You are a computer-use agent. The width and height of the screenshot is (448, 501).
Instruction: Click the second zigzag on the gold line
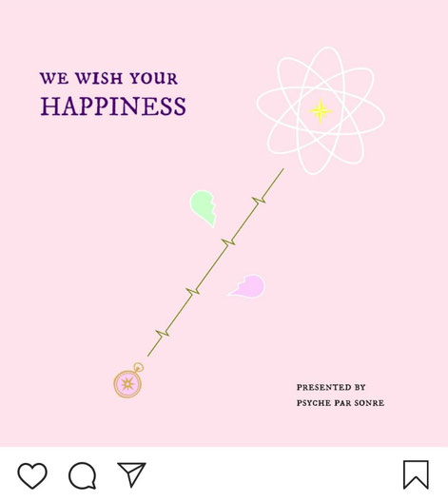228,241
